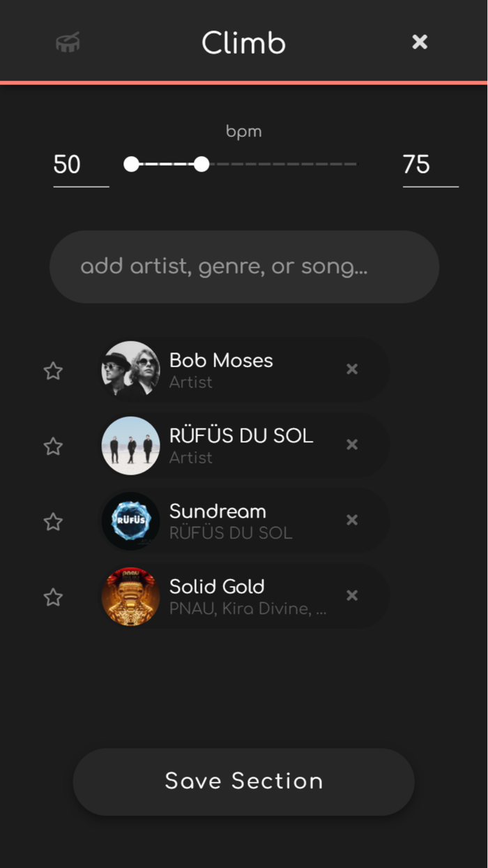
Task: Favorite the Solid Gold track
Action: point(52,597)
